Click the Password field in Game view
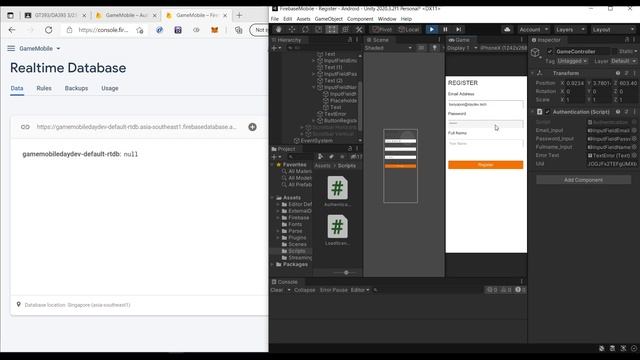The image size is (640, 360). [485, 123]
